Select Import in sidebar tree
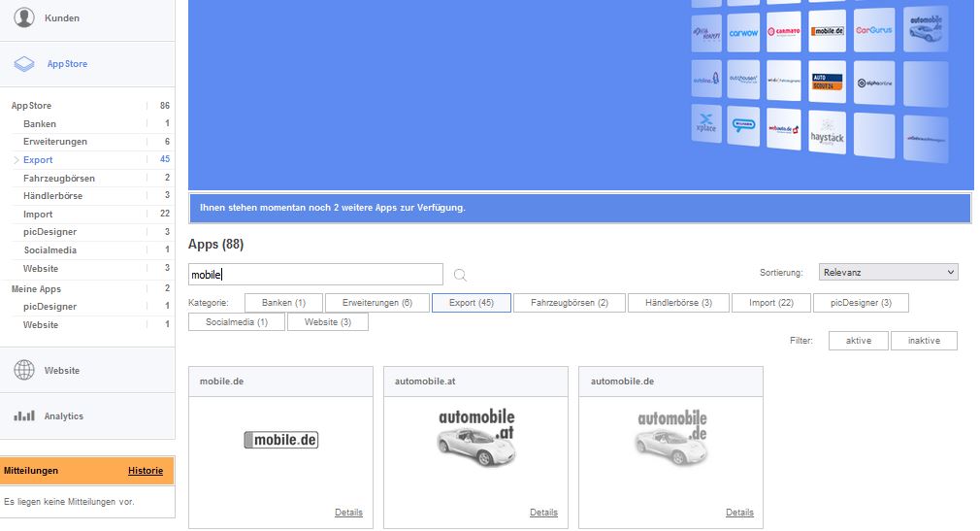The width and height of the screenshot is (980, 531). [38, 214]
